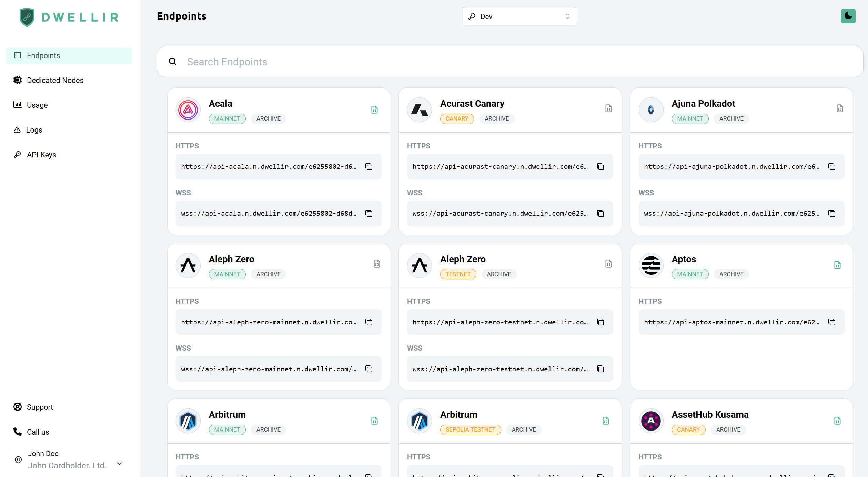Copy Ajuna Polkadot HTTPS endpoint URL

832,167
